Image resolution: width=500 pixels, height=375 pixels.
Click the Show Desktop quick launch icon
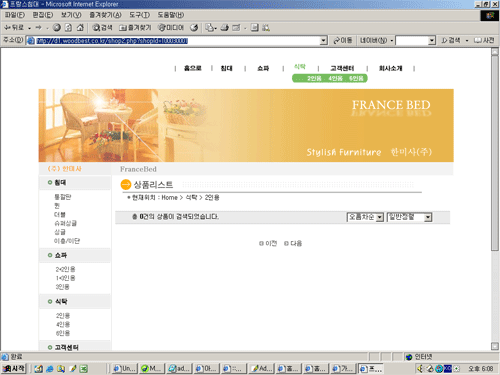[39, 369]
